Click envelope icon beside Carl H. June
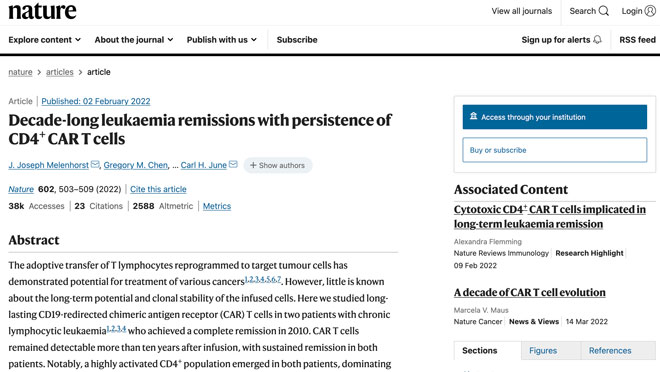 tap(233, 164)
